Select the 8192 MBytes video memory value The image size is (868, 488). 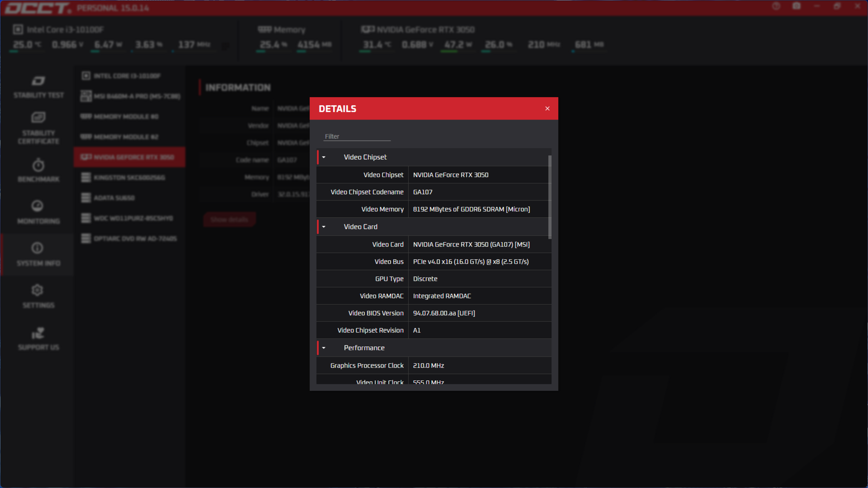(471, 209)
